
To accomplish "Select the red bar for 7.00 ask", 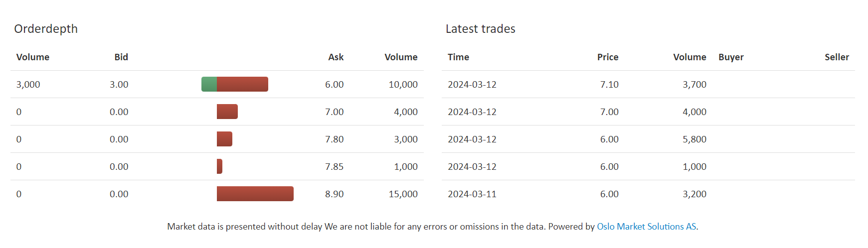I will click(x=227, y=112).
